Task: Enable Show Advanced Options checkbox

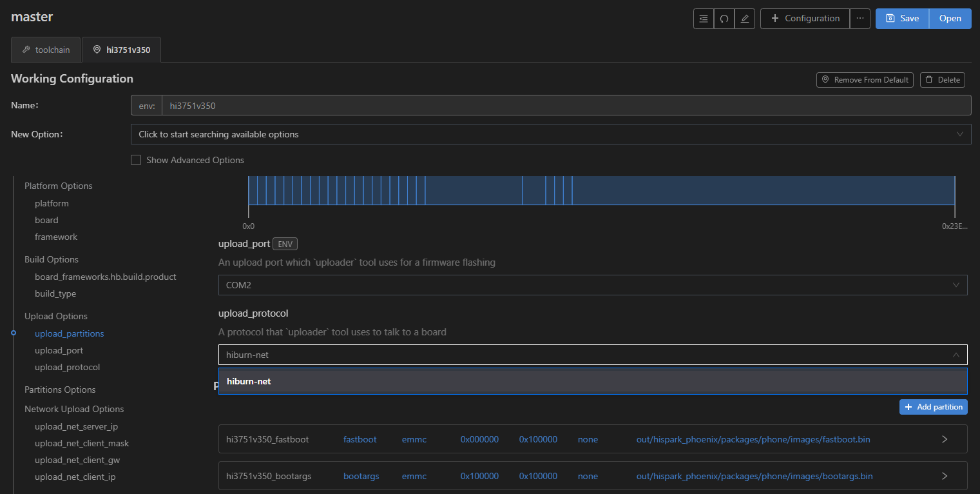Action: (x=136, y=160)
